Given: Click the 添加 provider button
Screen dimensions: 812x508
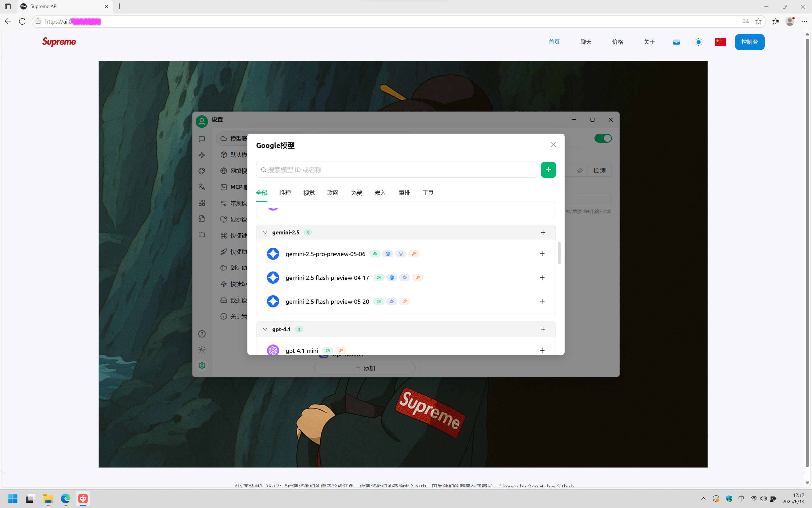Looking at the screenshot, I should point(365,368).
